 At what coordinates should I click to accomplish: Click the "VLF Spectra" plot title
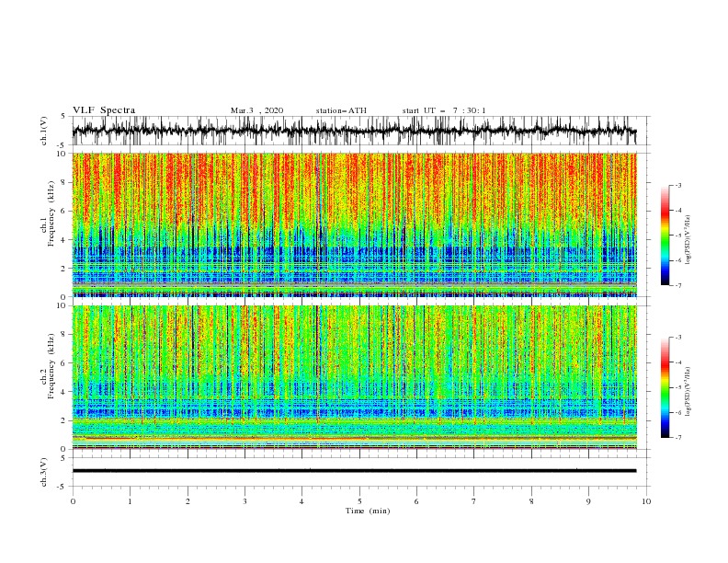point(104,110)
